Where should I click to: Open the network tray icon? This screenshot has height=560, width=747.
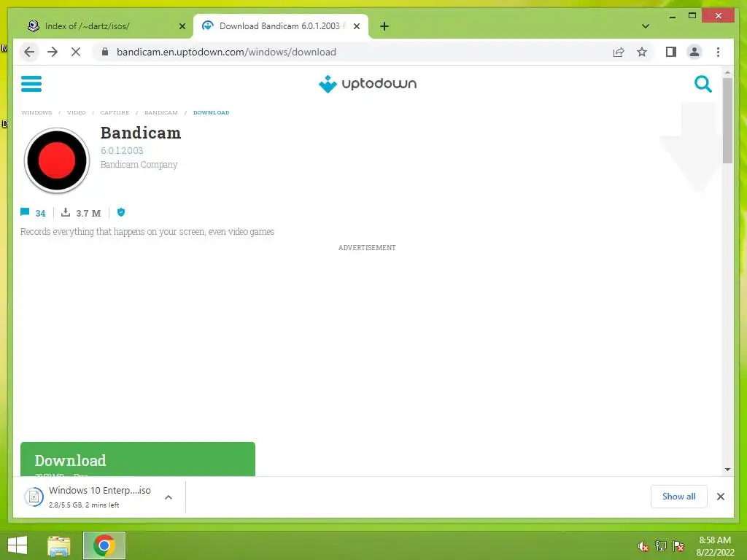coord(661,546)
